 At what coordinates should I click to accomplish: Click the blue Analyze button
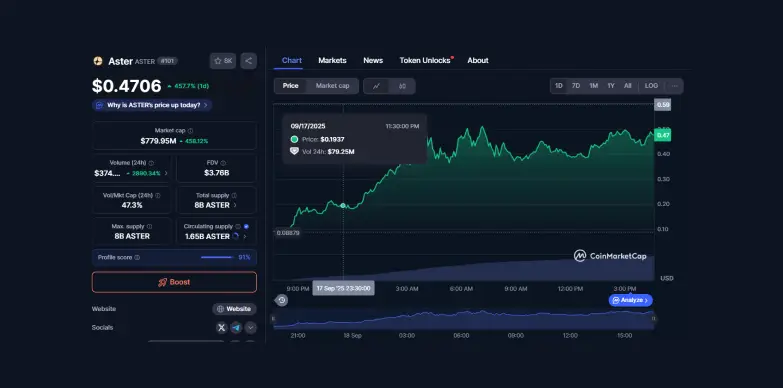pyautogui.click(x=630, y=300)
